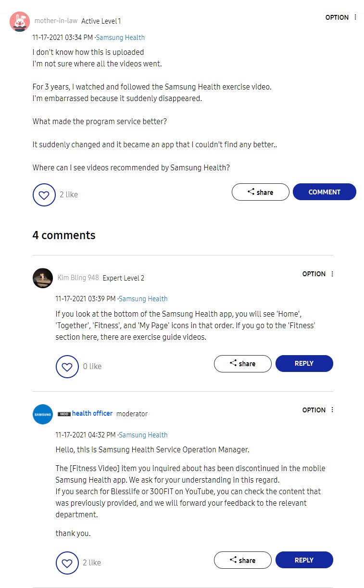Like the health officer moderator's reply
Image resolution: width=364 pixels, height=588 pixels.
(x=67, y=563)
